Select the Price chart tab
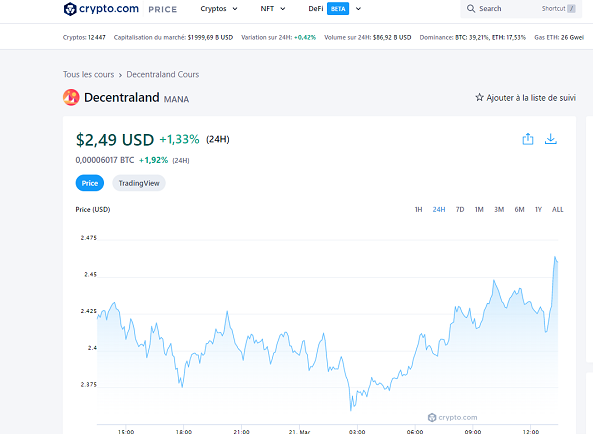The height and width of the screenshot is (434, 593). point(90,183)
